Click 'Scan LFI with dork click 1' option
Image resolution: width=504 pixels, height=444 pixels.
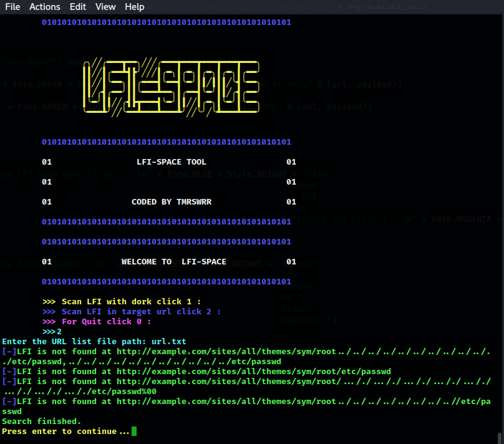pos(122,302)
